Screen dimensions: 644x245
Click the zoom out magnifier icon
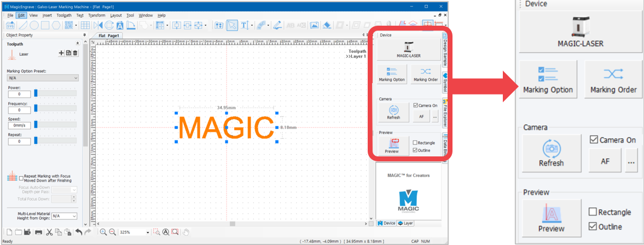click(x=112, y=232)
